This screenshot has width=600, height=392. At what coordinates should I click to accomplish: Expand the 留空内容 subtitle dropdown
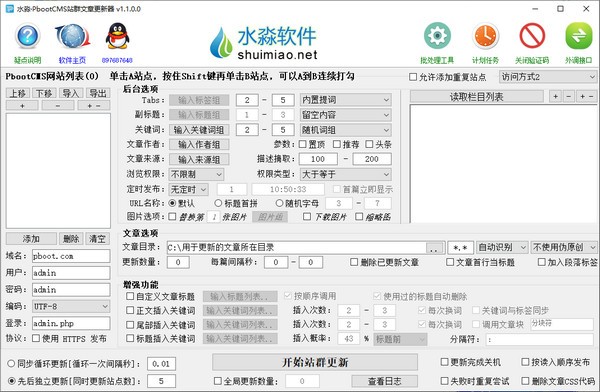(346, 114)
